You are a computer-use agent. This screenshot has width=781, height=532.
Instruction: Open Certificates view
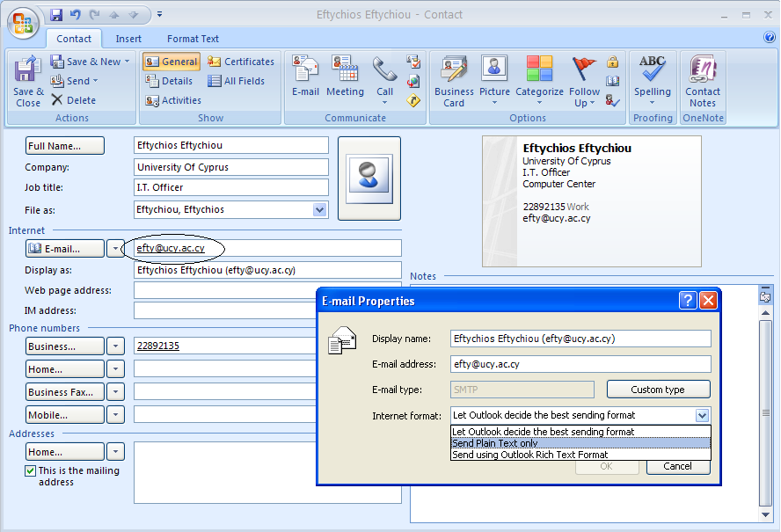pos(241,62)
